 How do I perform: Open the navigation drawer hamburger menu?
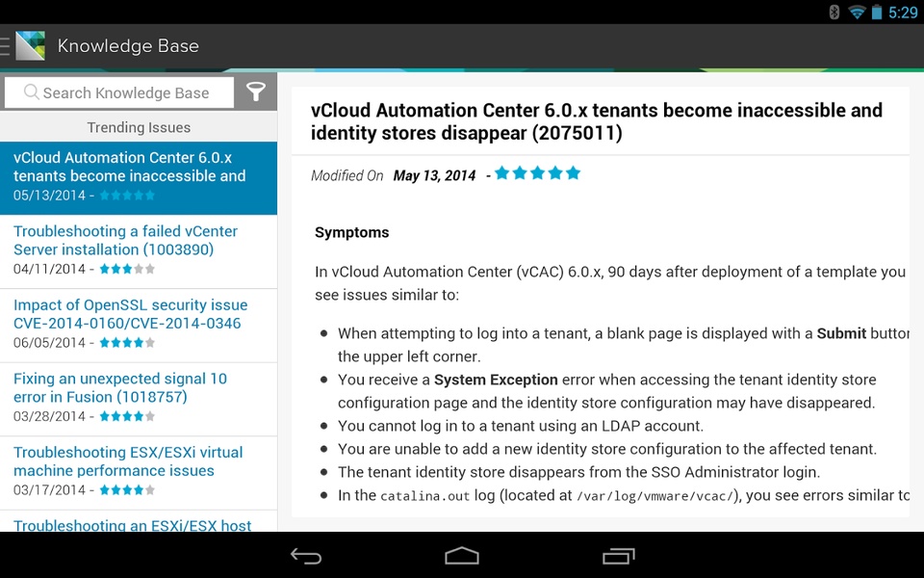click(5, 46)
